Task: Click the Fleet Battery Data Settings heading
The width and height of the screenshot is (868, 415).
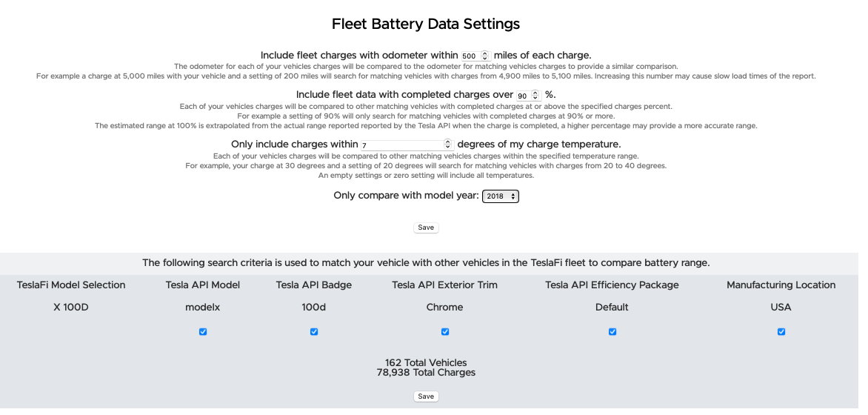Action: 426,24
